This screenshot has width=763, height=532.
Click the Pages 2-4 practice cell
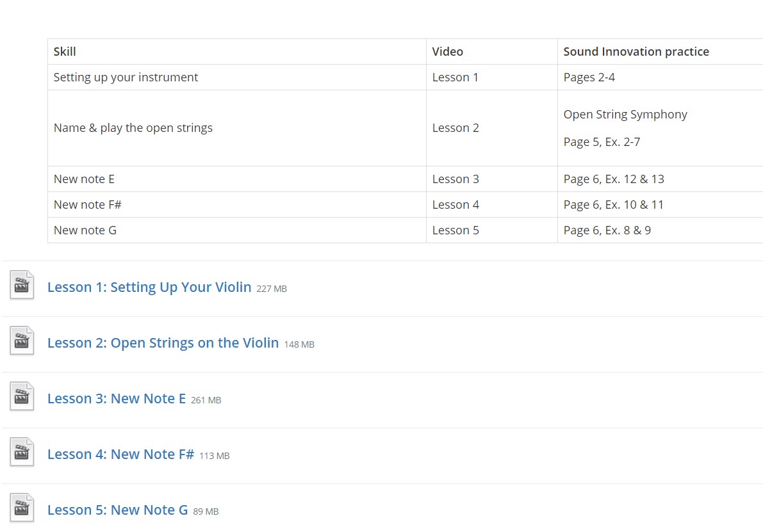[x=660, y=77]
